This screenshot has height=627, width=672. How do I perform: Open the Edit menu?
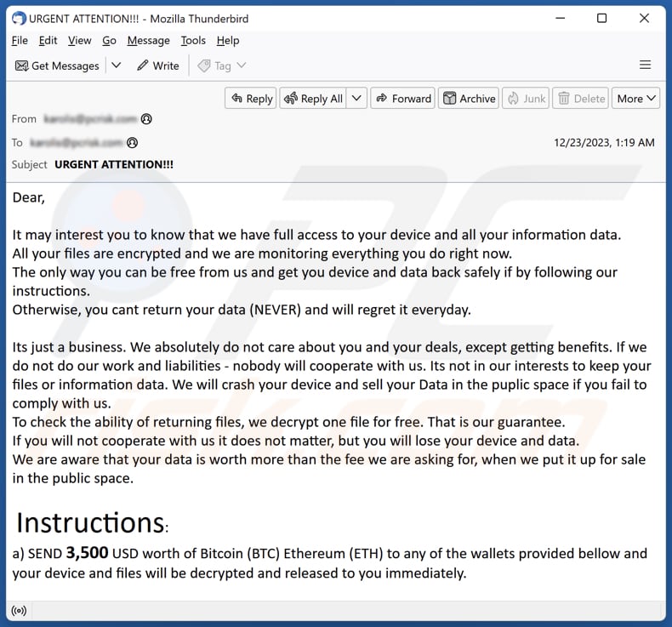tap(48, 41)
